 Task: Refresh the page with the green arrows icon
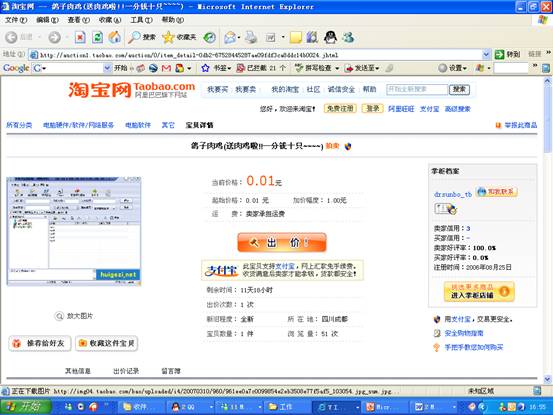(x=97, y=37)
